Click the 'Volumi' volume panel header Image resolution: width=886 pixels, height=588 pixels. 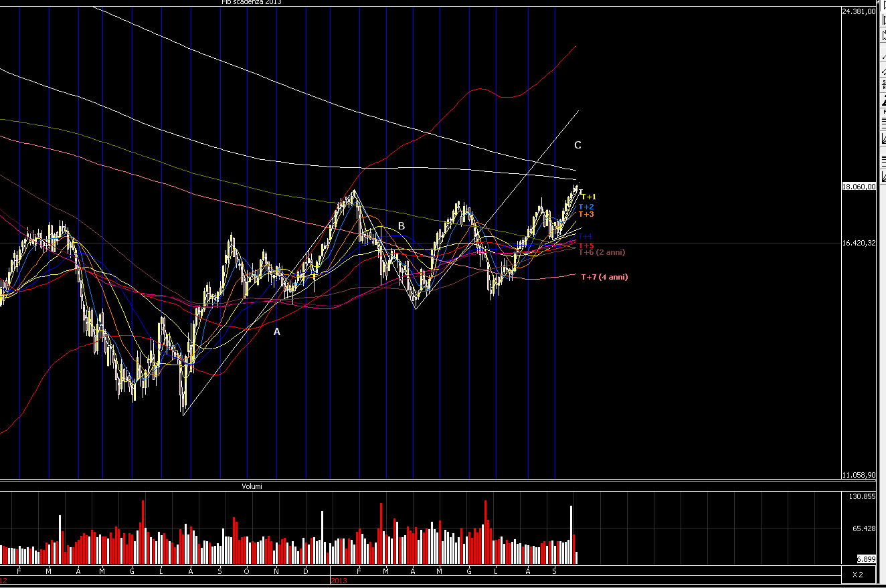[x=252, y=486]
